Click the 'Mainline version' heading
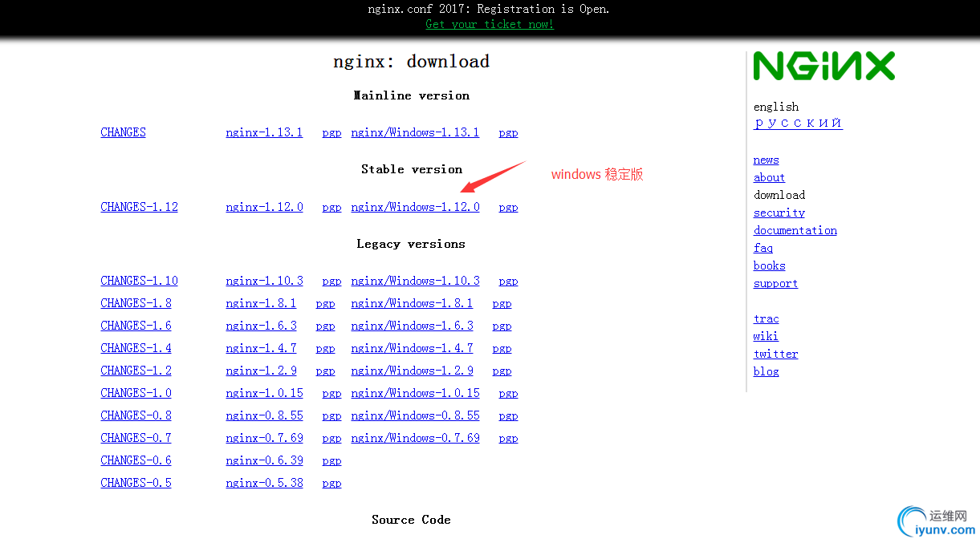 tap(412, 95)
